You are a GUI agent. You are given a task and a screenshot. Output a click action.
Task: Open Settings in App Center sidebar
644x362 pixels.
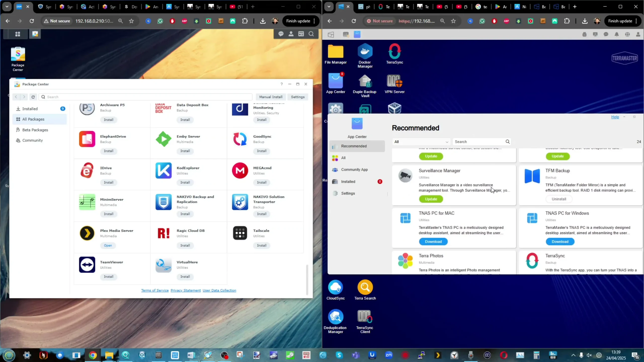coord(357,193)
